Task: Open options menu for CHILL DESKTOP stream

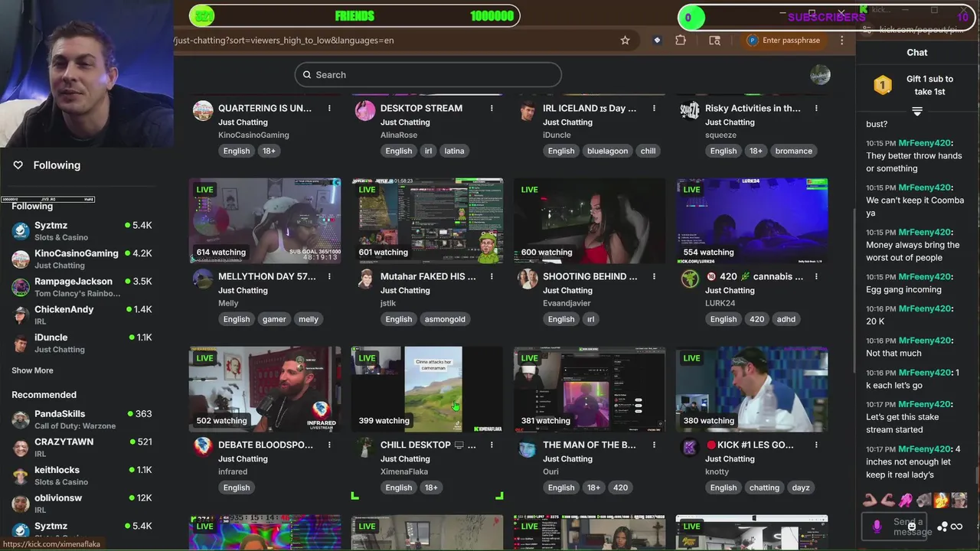Action: 492,445
